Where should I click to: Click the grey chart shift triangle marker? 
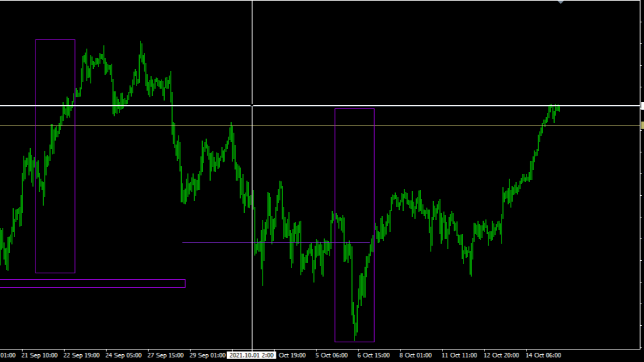(x=561, y=2)
